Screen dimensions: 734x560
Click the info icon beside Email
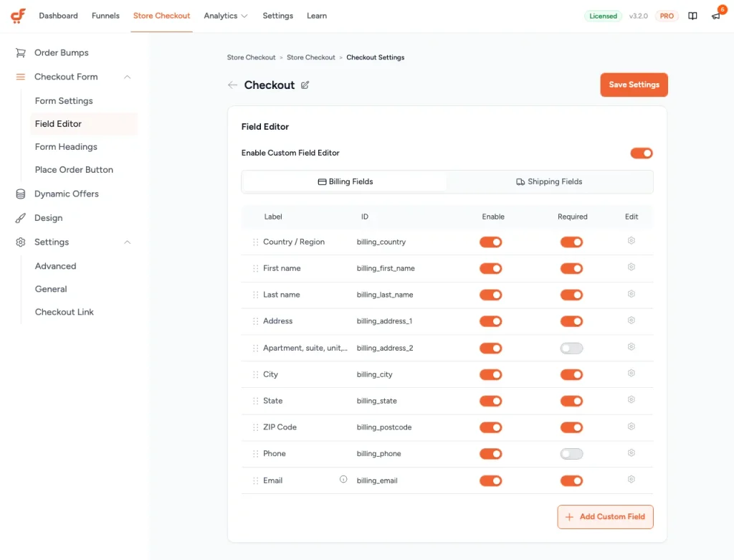coord(343,479)
